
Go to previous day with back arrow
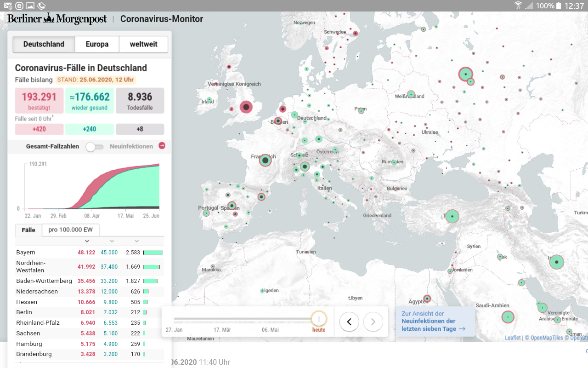click(349, 322)
